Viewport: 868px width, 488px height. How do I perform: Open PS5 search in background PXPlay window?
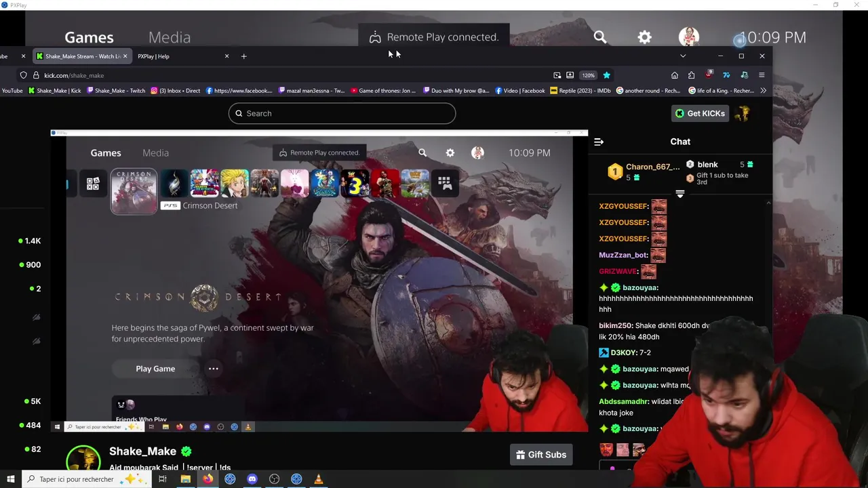click(600, 37)
